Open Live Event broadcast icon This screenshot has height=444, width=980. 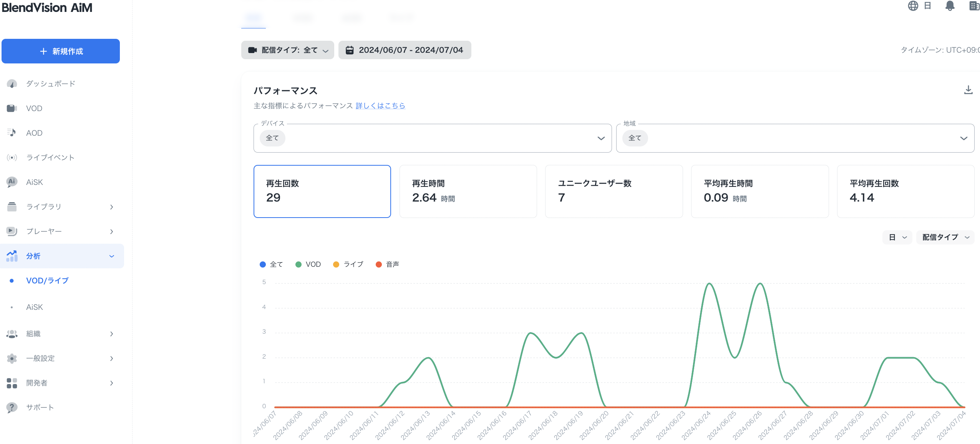click(x=12, y=158)
